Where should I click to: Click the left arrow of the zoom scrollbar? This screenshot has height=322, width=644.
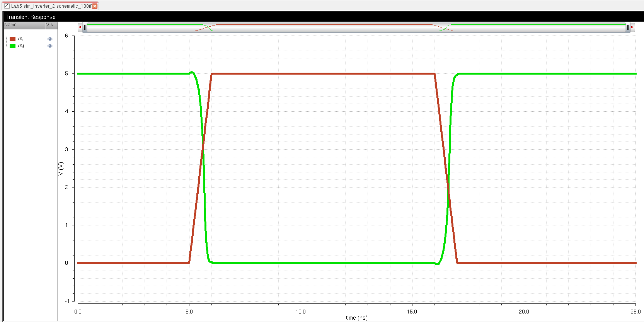click(80, 27)
